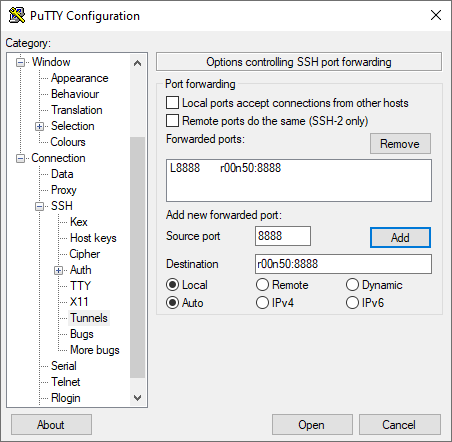Select the Remote radio button
This screenshot has height=442, width=452.
(262, 285)
